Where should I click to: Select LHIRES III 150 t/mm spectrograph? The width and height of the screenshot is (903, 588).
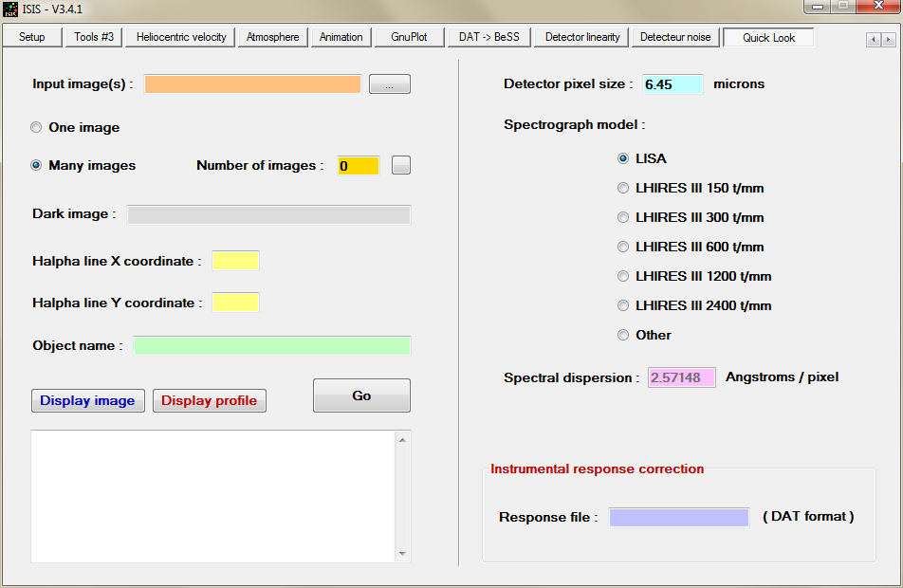click(x=623, y=188)
